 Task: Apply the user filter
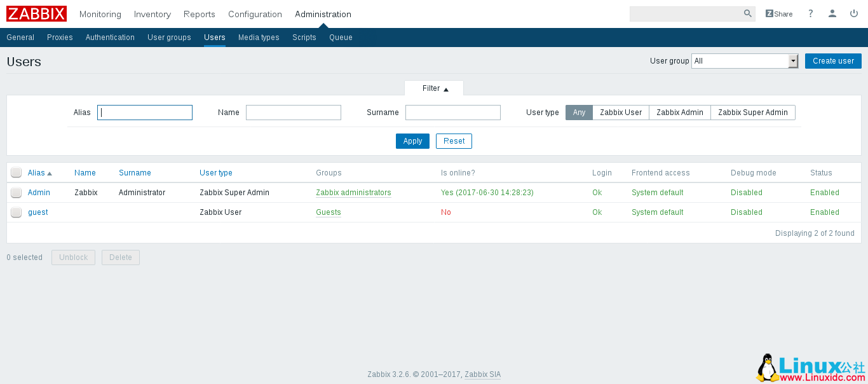coord(412,141)
